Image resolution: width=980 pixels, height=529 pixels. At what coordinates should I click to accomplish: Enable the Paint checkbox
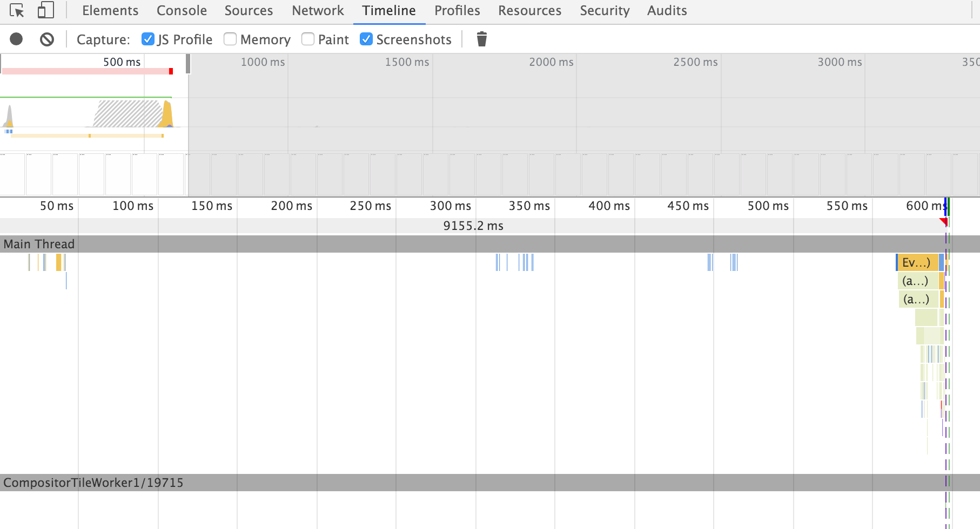click(308, 39)
